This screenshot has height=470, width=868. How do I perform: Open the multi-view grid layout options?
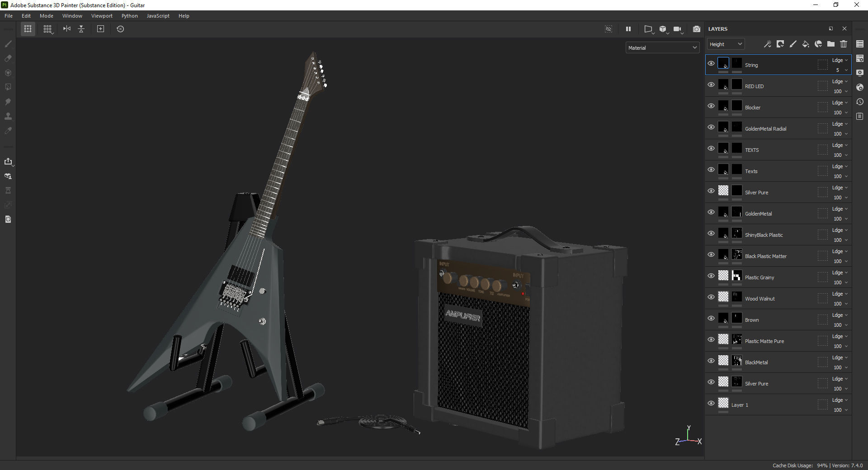coord(47,29)
